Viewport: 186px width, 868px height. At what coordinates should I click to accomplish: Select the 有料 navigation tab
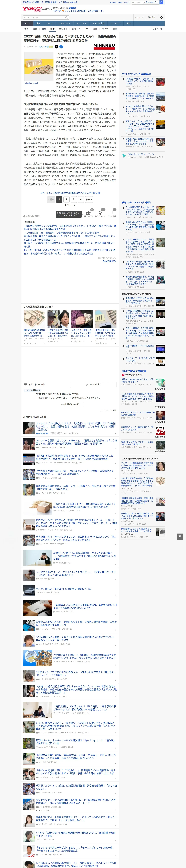pos(128,24)
